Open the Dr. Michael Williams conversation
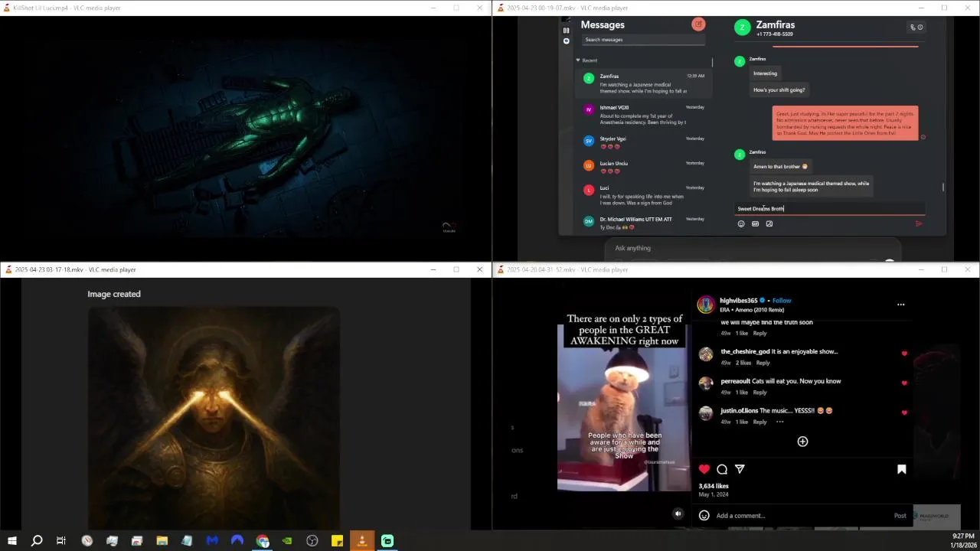980x551 pixels. pyautogui.click(x=644, y=223)
